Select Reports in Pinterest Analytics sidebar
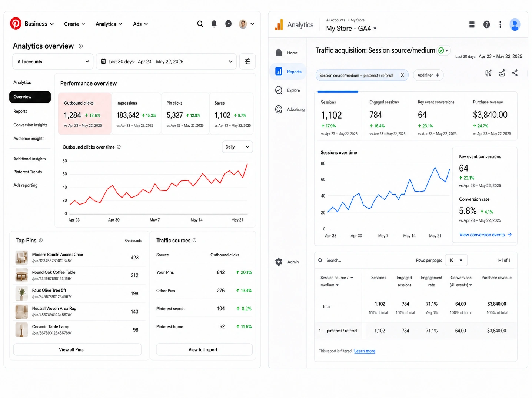 [20, 111]
